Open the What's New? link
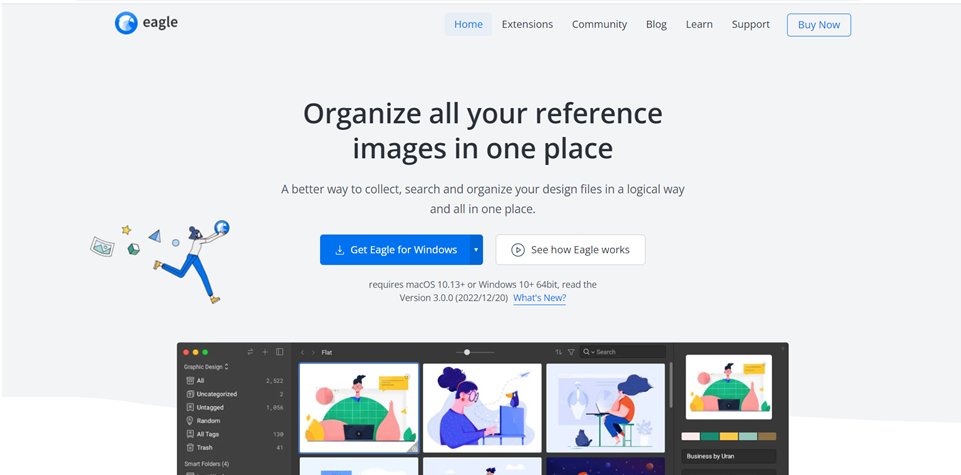 tap(539, 298)
